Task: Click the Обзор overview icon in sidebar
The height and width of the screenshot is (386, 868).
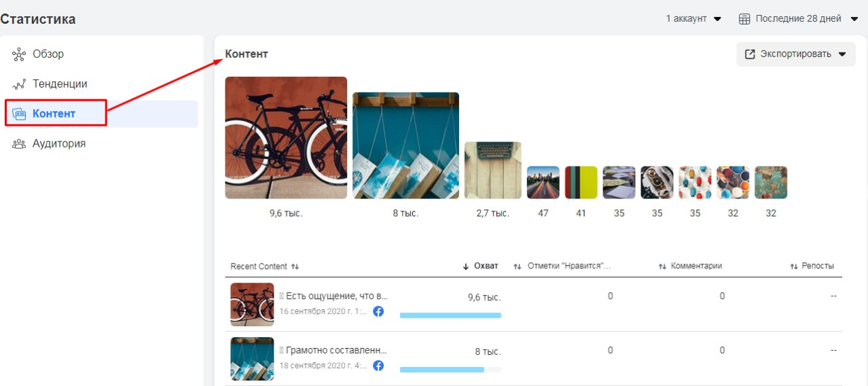Action: [19, 54]
